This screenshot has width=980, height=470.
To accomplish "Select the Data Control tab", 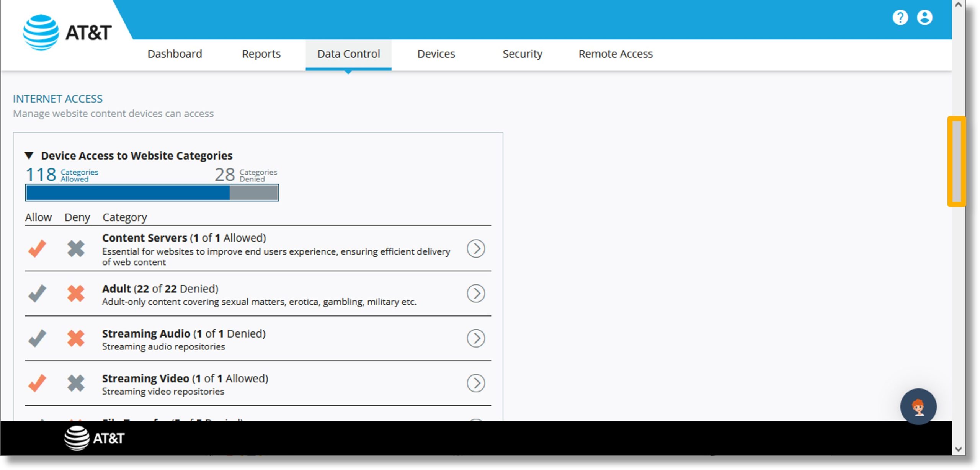I will 349,54.
